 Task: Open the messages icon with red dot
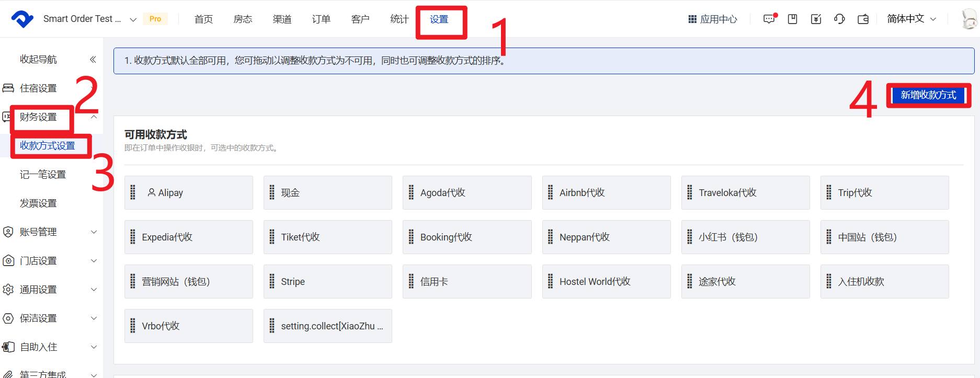tap(769, 19)
